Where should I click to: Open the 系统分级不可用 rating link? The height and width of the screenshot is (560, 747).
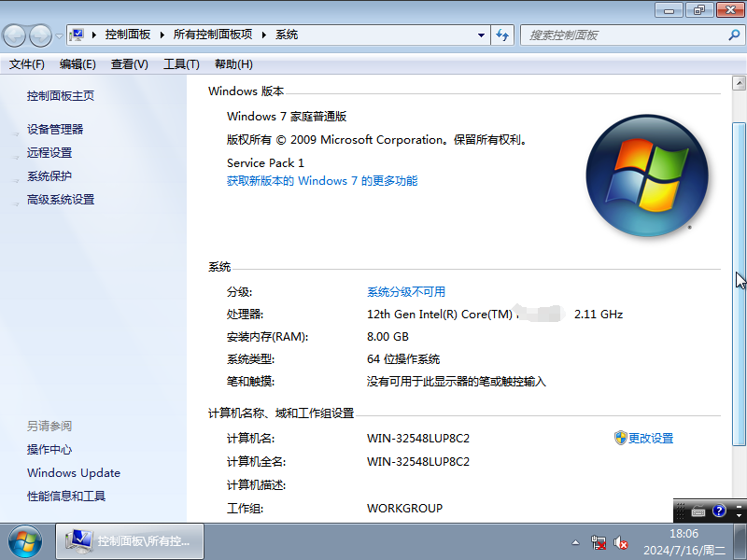[x=405, y=291]
